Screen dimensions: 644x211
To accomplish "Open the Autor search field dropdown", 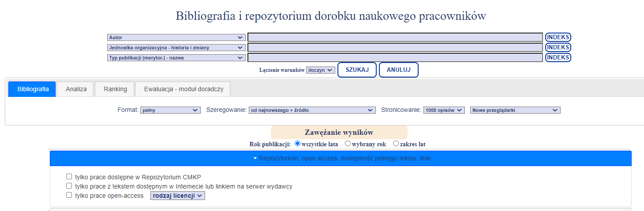I will click(x=176, y=37).
